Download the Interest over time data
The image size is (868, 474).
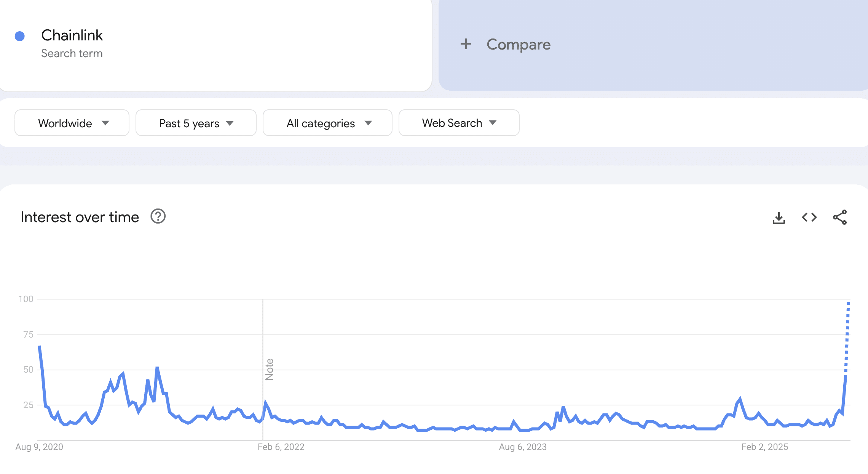[779, 217]
